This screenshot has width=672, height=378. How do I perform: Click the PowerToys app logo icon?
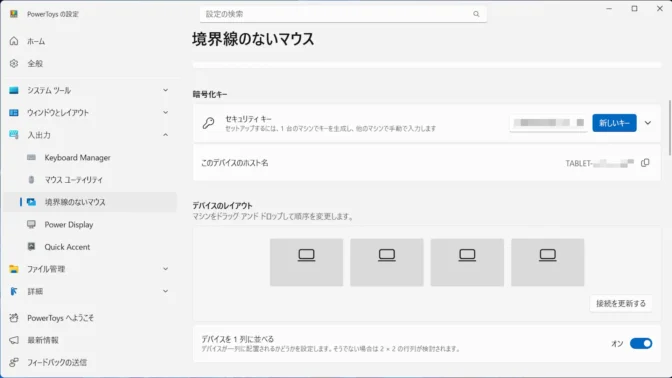click(x=14, y=14)
